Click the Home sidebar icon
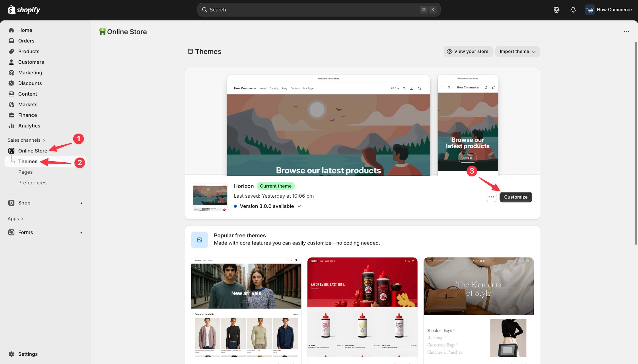Image resolution: width=638 pixels, height=364 pixels. coord(11,30)
